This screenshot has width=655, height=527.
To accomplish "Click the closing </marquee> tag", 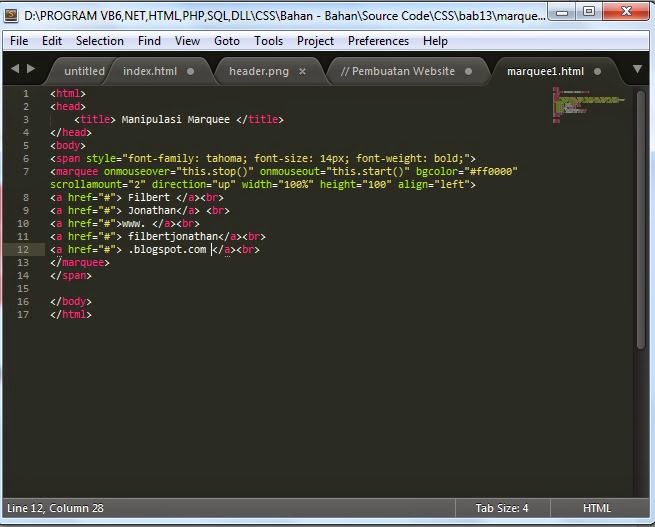I will (x=80, y=263).
